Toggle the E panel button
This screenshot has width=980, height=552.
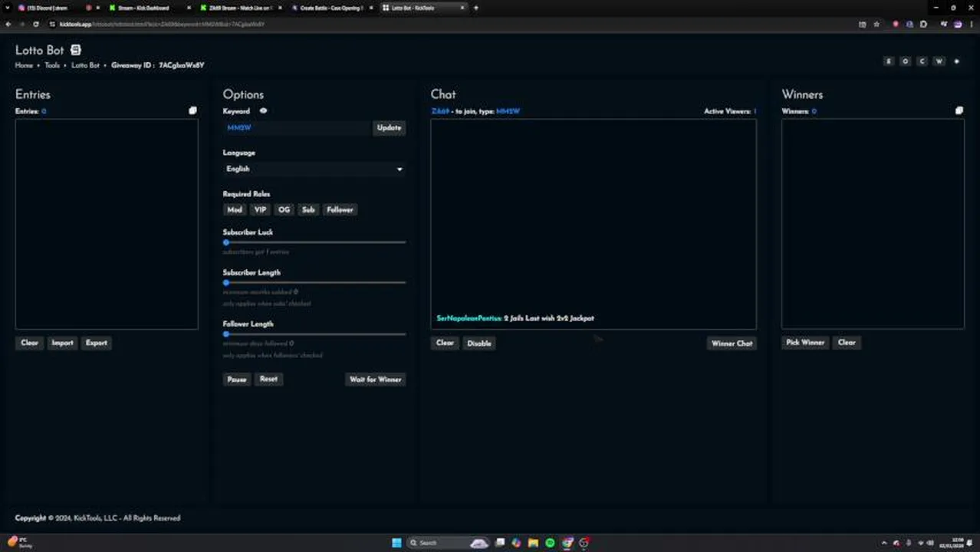pos(889,61)
